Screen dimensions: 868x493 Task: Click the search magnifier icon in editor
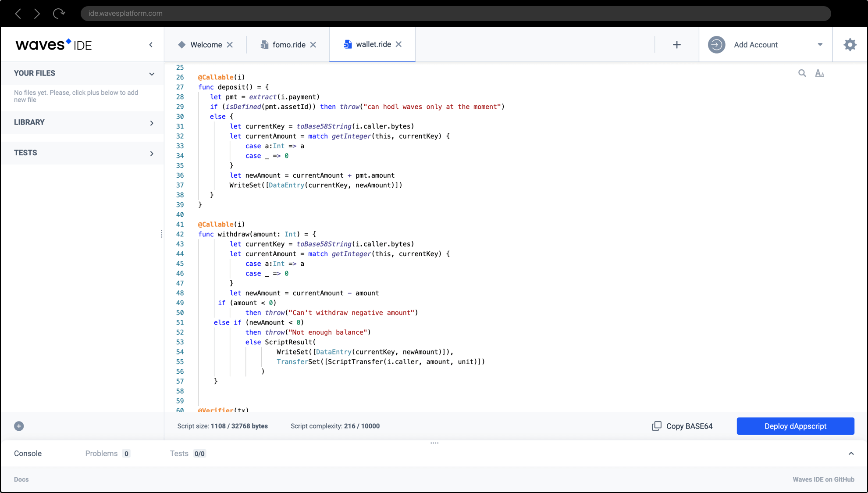tap(802, 73)
